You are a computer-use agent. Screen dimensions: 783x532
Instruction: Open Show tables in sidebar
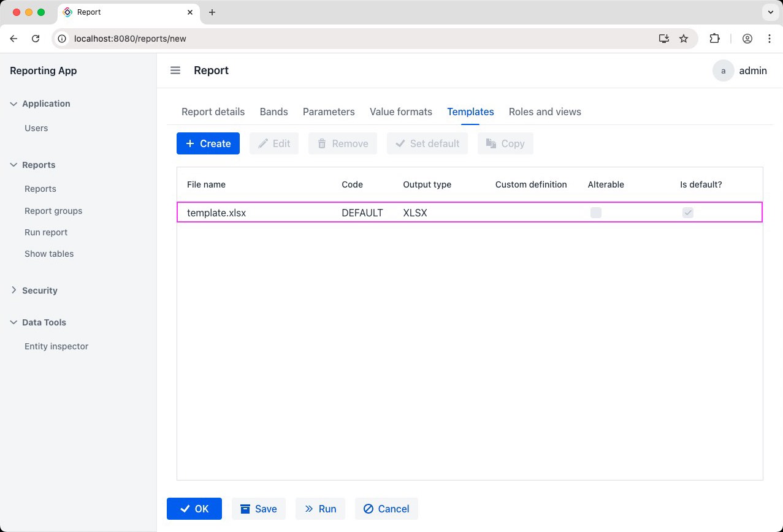click(x=49, y=254)
